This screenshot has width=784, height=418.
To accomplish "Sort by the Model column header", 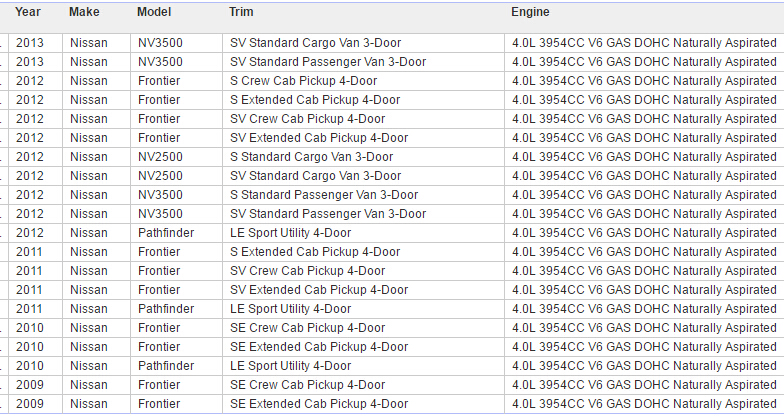I will coord(154,12).
